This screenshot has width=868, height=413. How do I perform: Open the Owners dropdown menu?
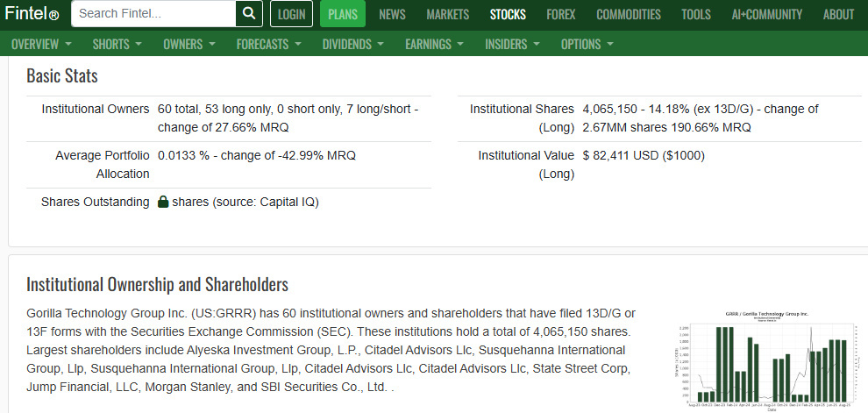[x=189, y=44]
